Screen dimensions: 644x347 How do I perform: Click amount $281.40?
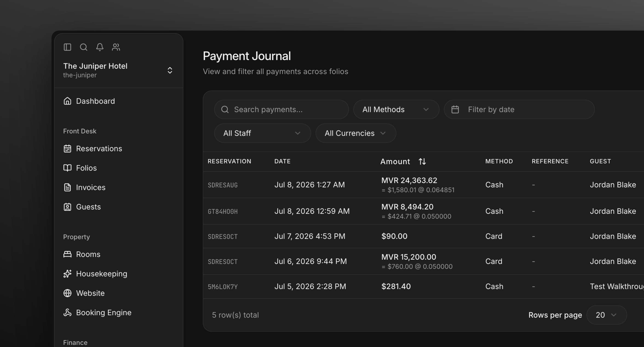396,286
